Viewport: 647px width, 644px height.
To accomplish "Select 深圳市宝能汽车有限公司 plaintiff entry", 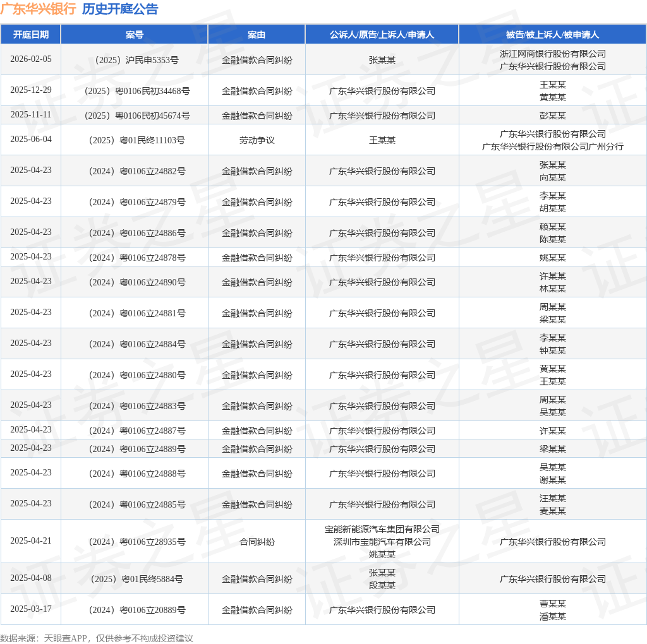I will [382, 542].
